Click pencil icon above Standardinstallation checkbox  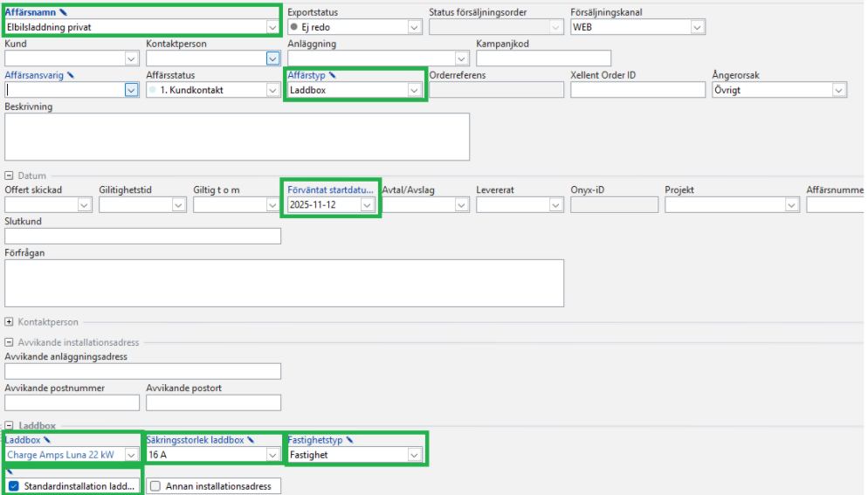pyautogui.click(x=10, y=471)
